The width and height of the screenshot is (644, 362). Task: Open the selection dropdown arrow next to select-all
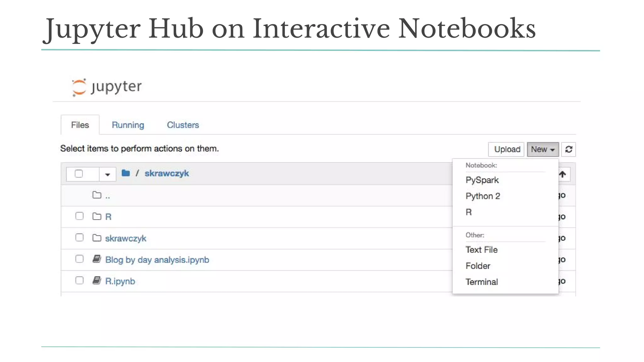tap(108, 174)
